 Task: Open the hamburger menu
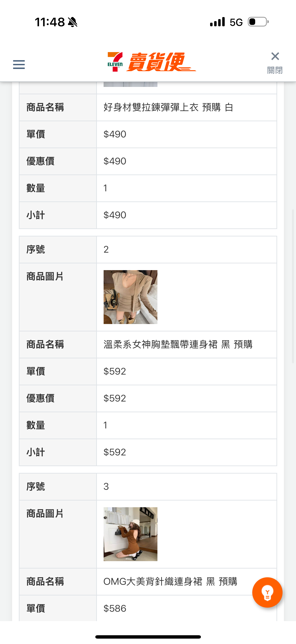pos(19,64)
